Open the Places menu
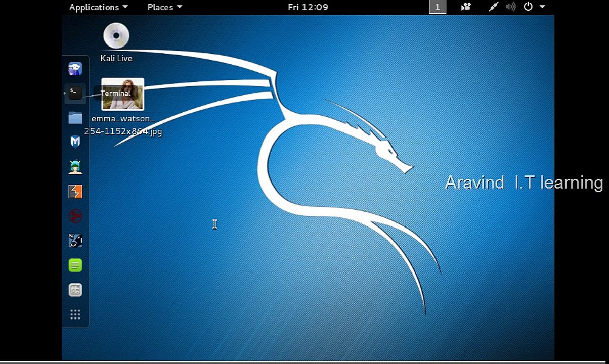Screen dimensions: 609x364 pos(164,7)
